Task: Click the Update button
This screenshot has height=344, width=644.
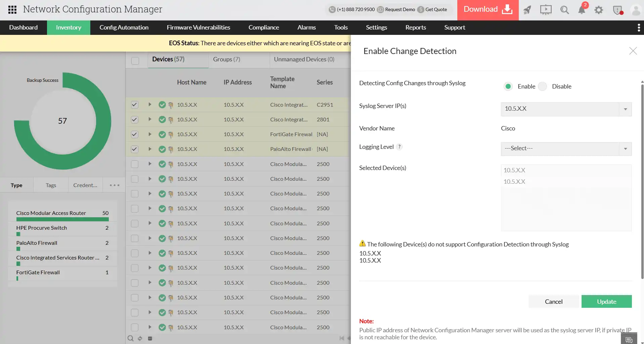Action: tap(606, 301)
